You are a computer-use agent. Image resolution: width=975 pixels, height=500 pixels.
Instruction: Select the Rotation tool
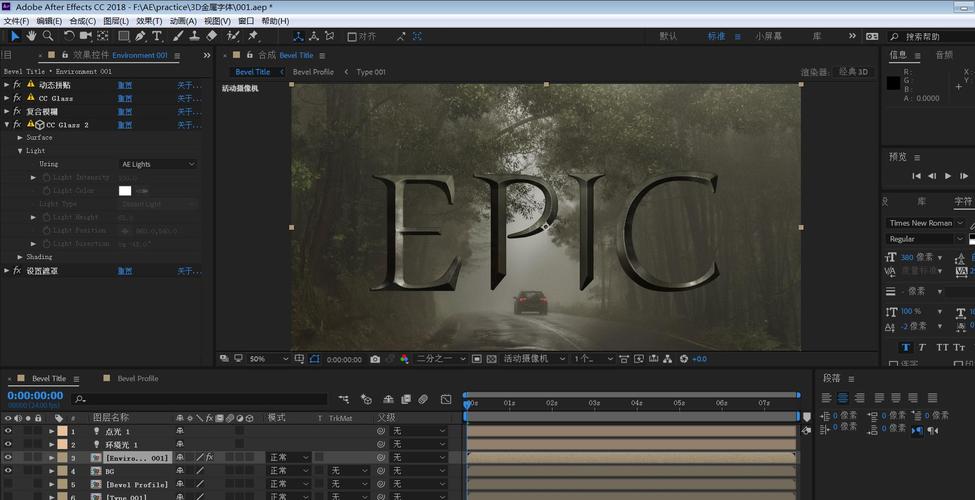click(69, 36)
